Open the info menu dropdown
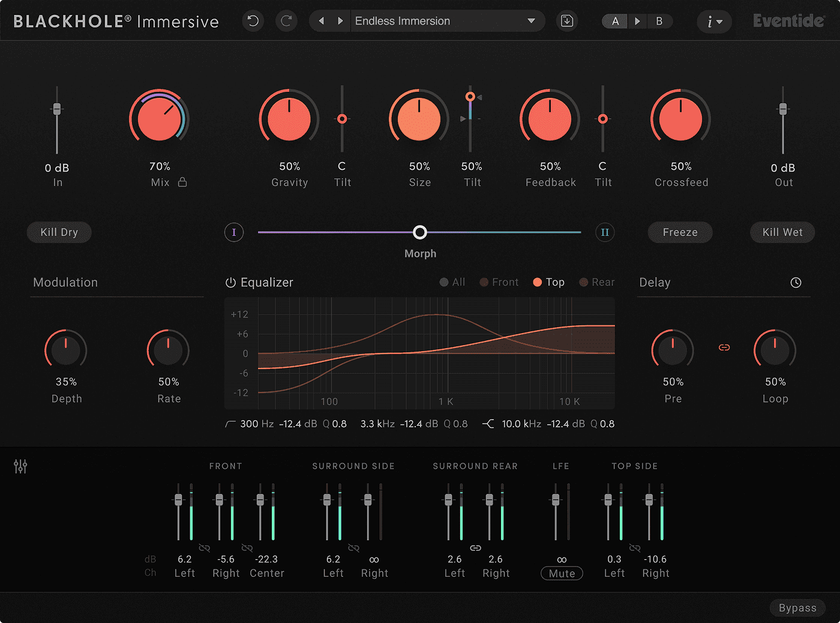Viewport: 840px width, 623px height. 714,22
